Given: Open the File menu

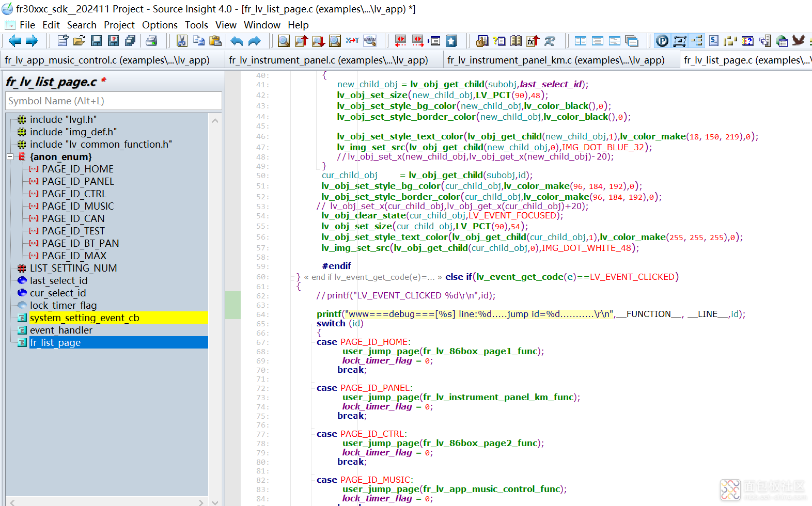Looking at the screenshot, I should (27, 25).
